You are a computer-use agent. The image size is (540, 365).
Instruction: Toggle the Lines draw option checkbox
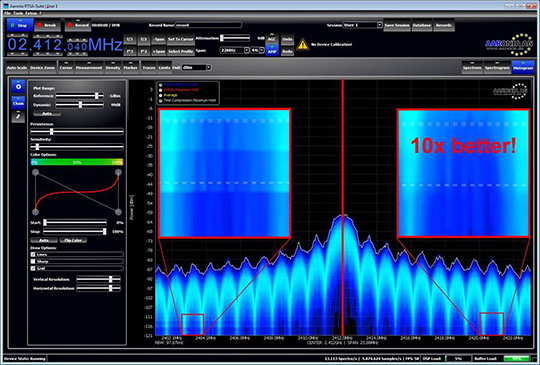point(33,254)
